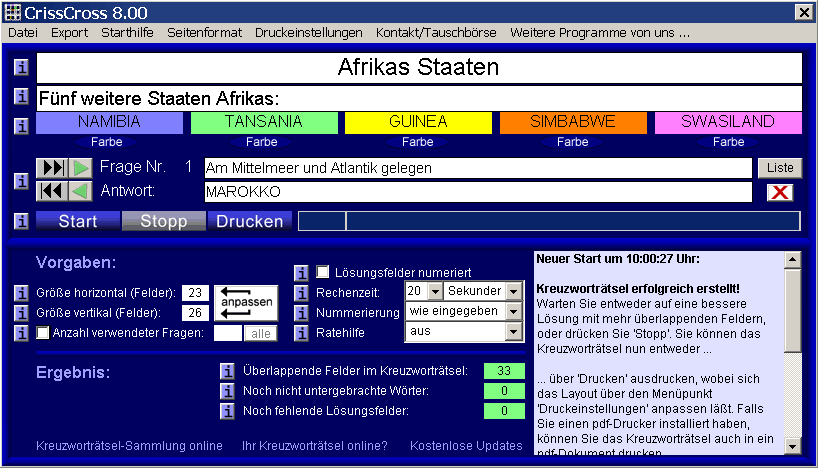Tick the Anzahl verwendeter Fragen checkbox
This screenshot has width=818, height=468.
[43, 333]
